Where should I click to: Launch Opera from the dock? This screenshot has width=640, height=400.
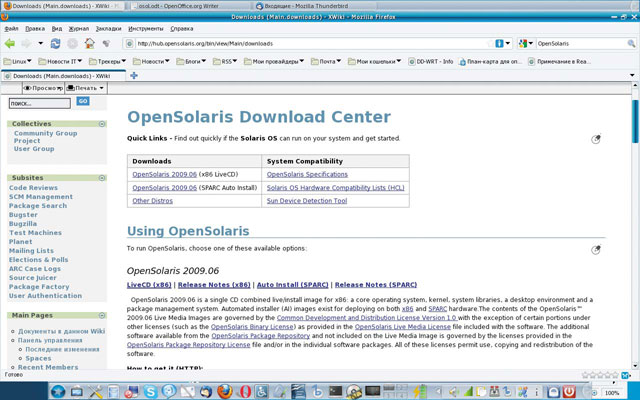245,392
